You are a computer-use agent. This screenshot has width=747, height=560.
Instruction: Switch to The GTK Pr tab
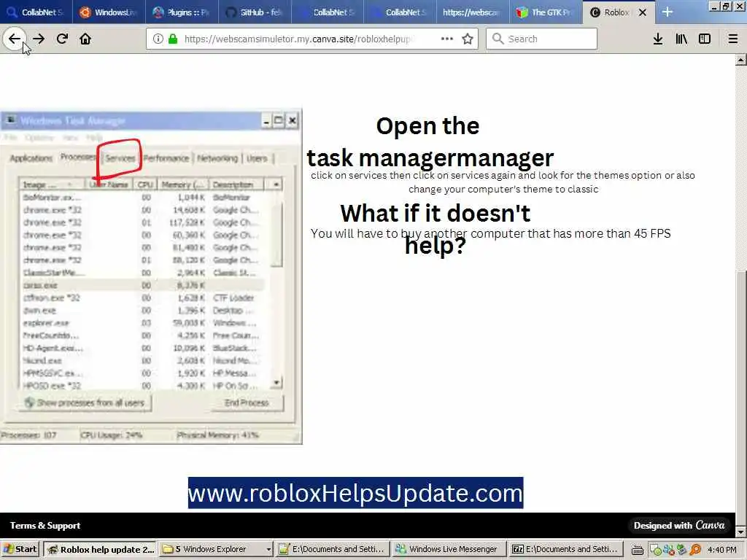[x=546, y=12]
